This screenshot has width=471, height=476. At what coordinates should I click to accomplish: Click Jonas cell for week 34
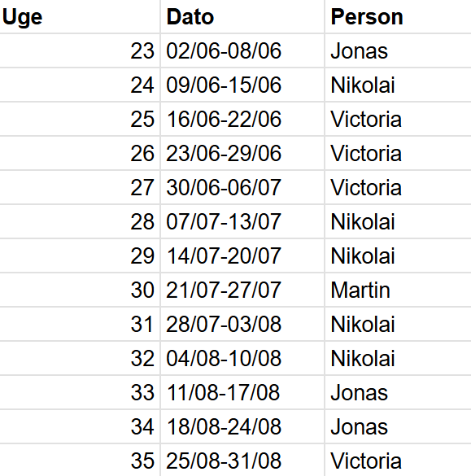point(398,427)
